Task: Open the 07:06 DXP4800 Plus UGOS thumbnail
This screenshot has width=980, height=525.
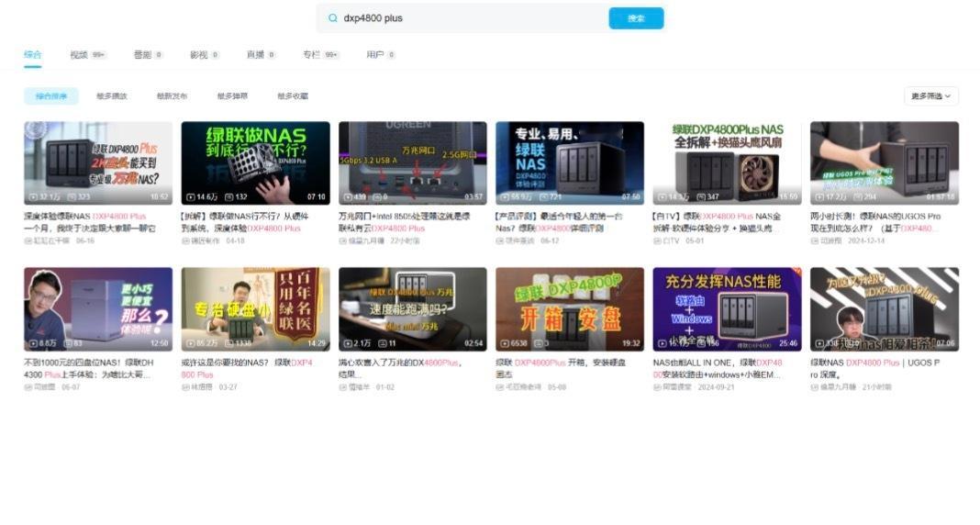Action: pos(885,308)
